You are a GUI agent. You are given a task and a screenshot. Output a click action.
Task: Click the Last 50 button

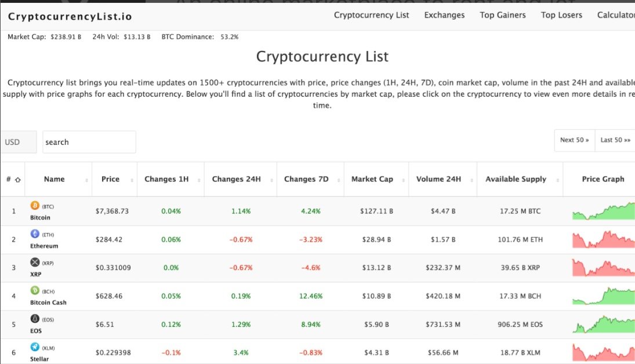click(615, 140)
